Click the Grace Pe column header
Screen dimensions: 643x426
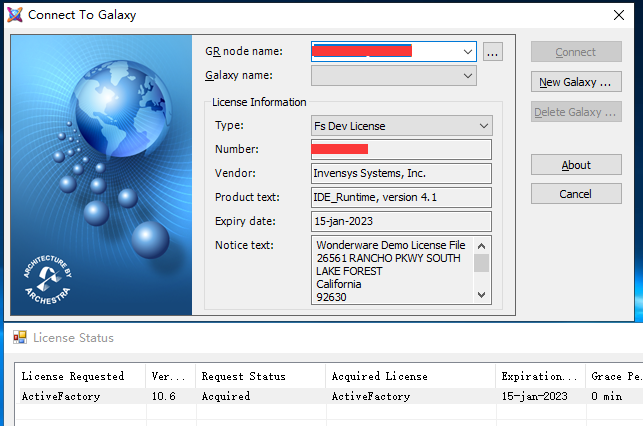click(615, 376)
